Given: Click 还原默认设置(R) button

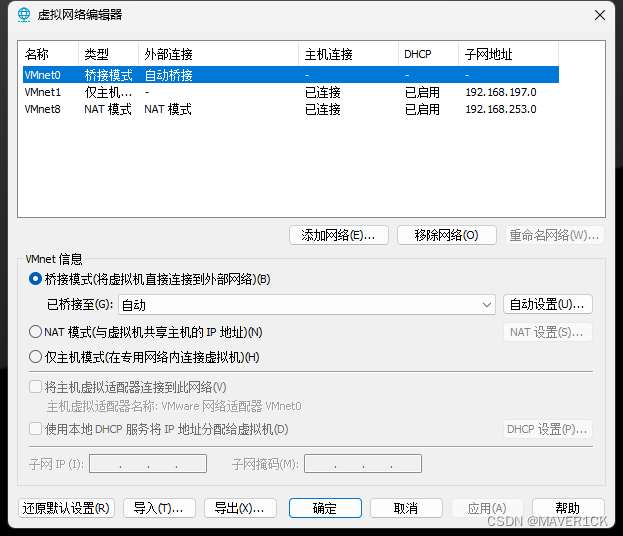Looking at the screenshot, I should [x=66, y=508].
